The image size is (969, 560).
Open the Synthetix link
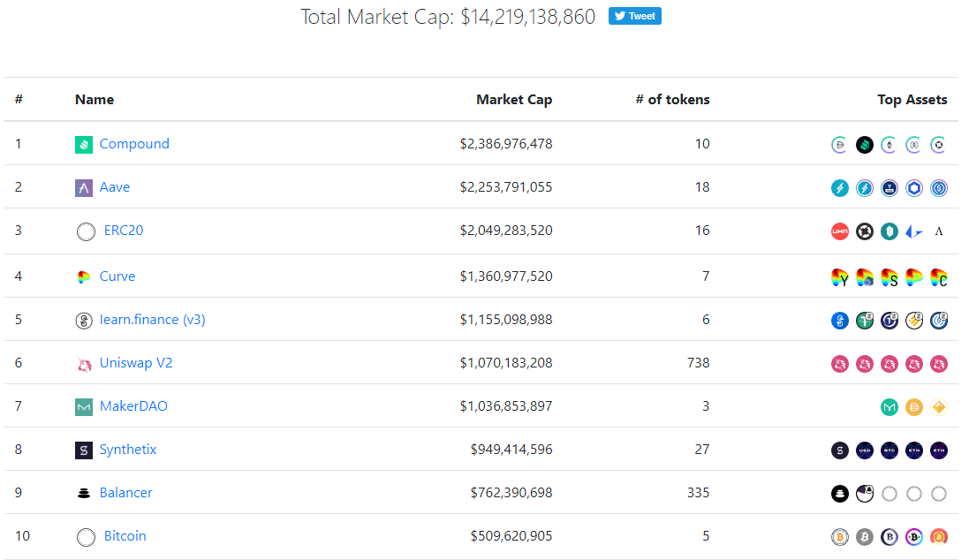coord(128,450)
